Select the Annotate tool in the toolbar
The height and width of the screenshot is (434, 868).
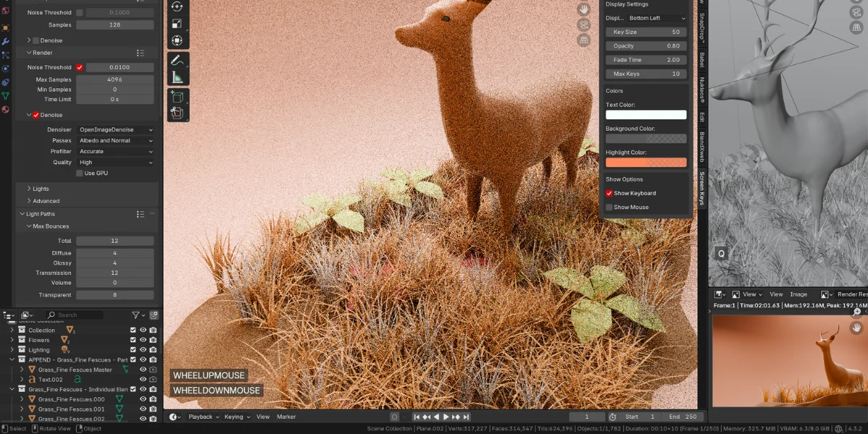click(178, 61)
